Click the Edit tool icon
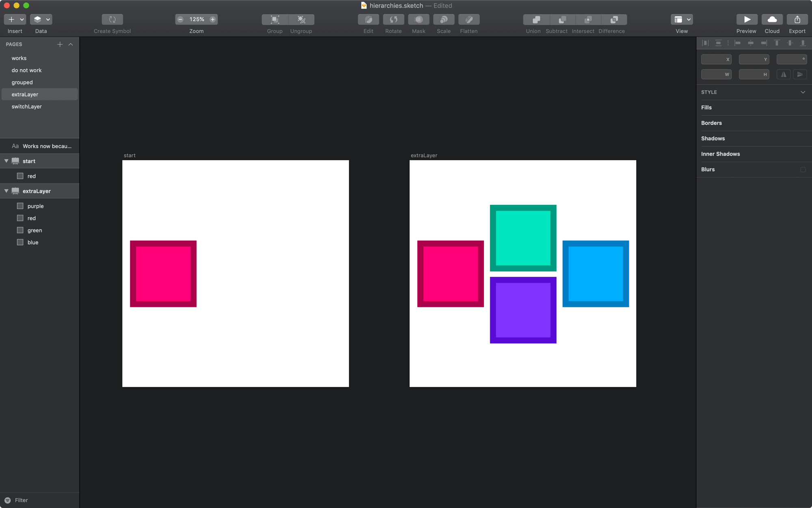Image resolution: width=812 pixels, height=508 pixels. coord(368,20)
